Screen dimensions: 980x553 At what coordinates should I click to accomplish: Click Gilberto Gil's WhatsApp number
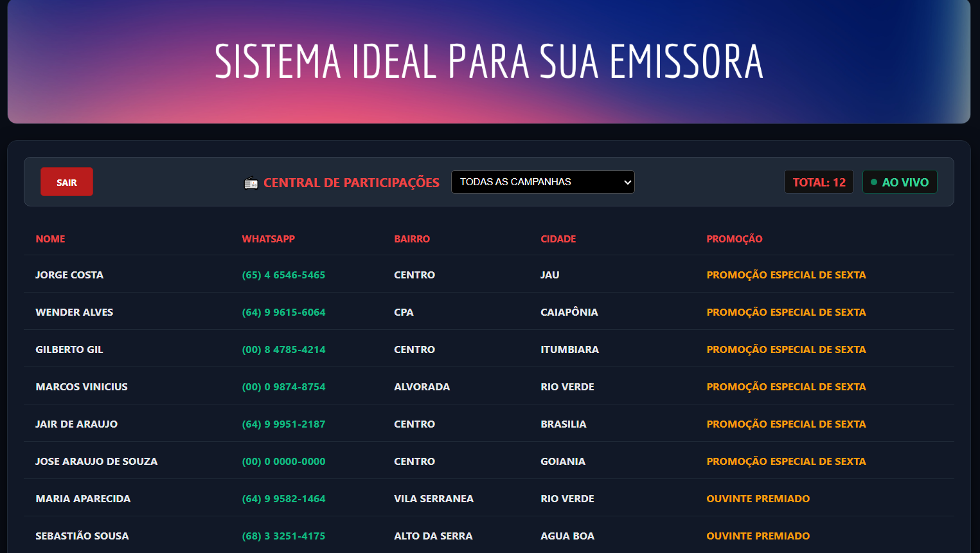pyautogui.click(x=283, y=349)
